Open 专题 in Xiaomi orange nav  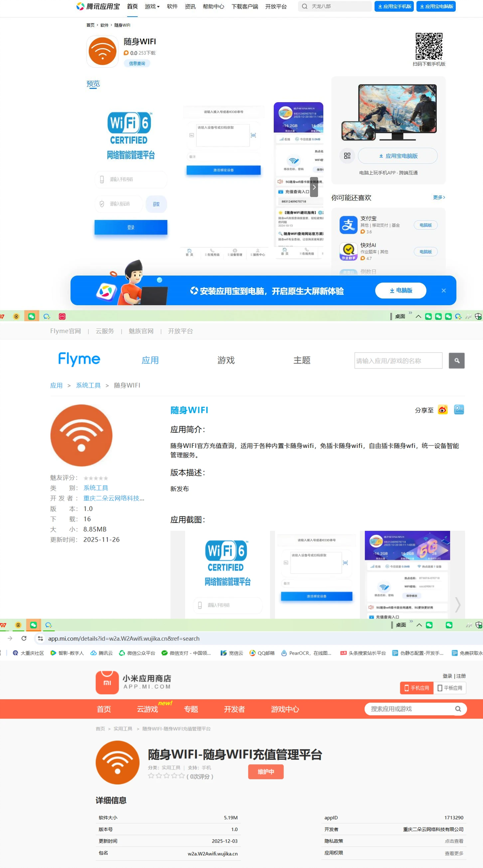coord(191,709)
